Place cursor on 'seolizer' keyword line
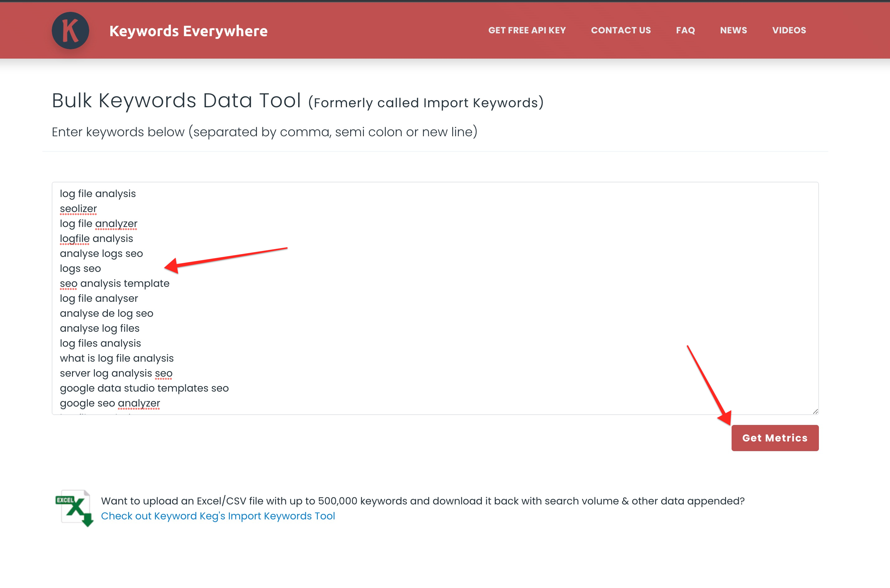The width and height of the screenshot is (890, 588). coord(78,209)
